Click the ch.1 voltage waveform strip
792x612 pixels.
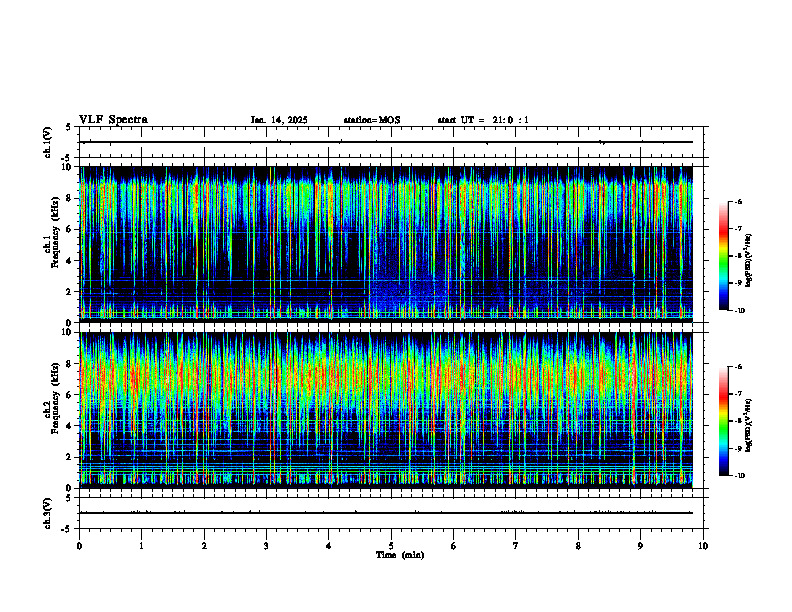(391, 142)
